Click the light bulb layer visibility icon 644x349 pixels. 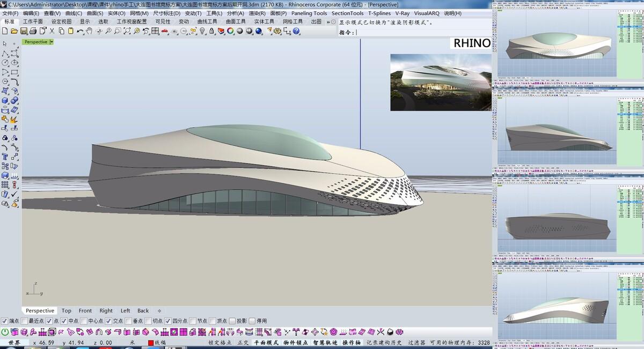(x=202, y=31)
